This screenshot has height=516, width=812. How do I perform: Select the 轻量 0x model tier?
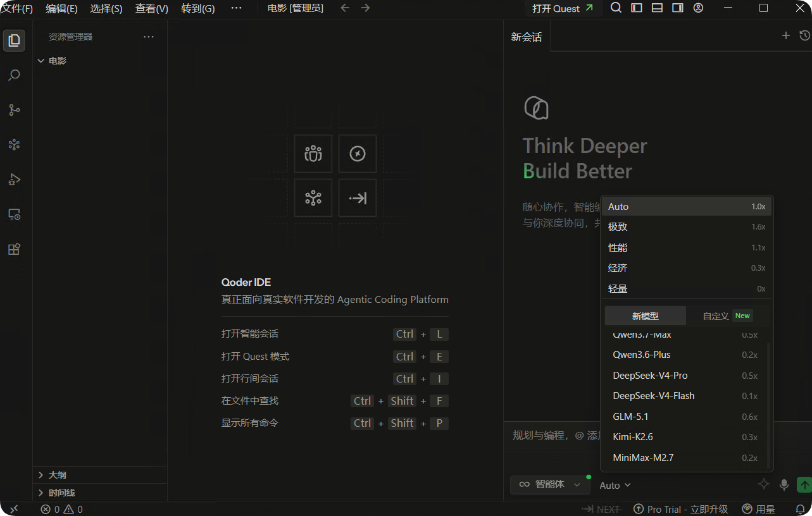coord(687,289)
